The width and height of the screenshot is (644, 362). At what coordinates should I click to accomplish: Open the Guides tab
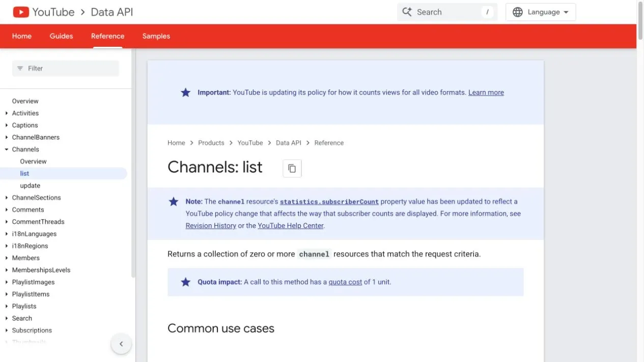(61, 36)
